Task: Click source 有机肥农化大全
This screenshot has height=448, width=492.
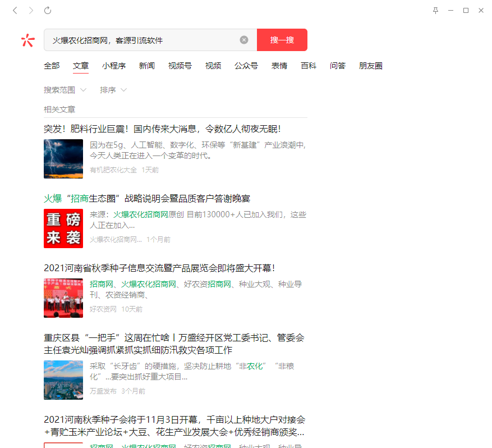Action: tap(113, 170)
